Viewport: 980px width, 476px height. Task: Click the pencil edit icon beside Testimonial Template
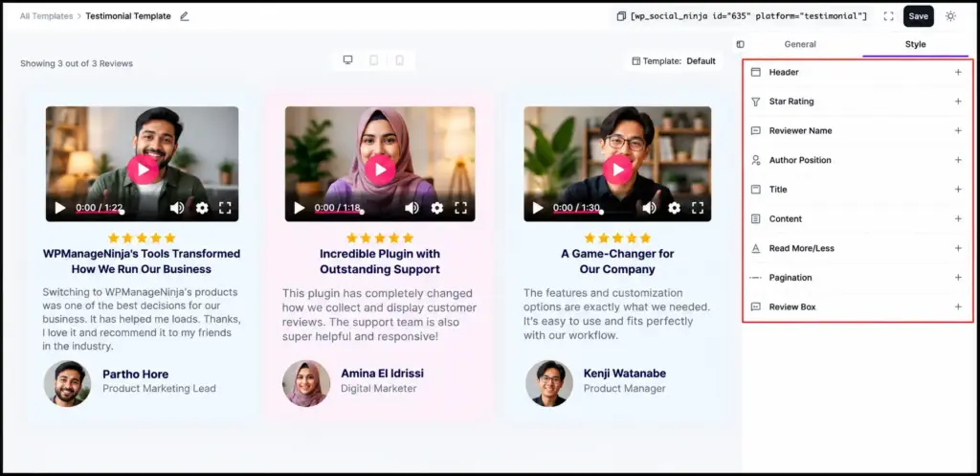(x=184, y=16)
